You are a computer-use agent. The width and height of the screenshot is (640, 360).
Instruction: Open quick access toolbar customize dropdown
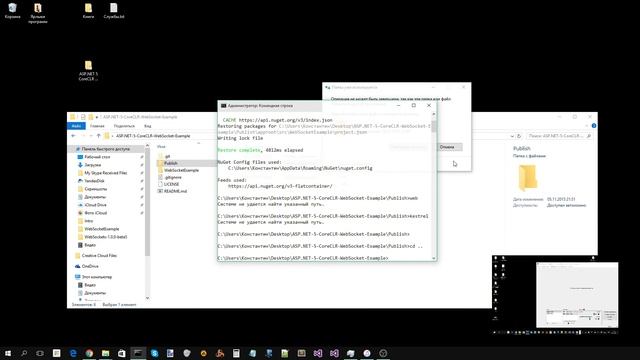(97, 117)
